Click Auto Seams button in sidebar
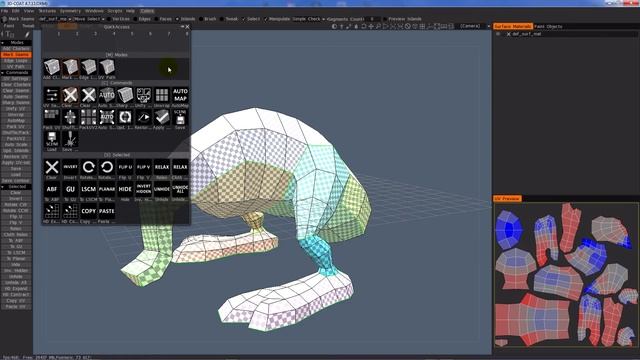Viewport: 640px width, 360px height. 16,97
